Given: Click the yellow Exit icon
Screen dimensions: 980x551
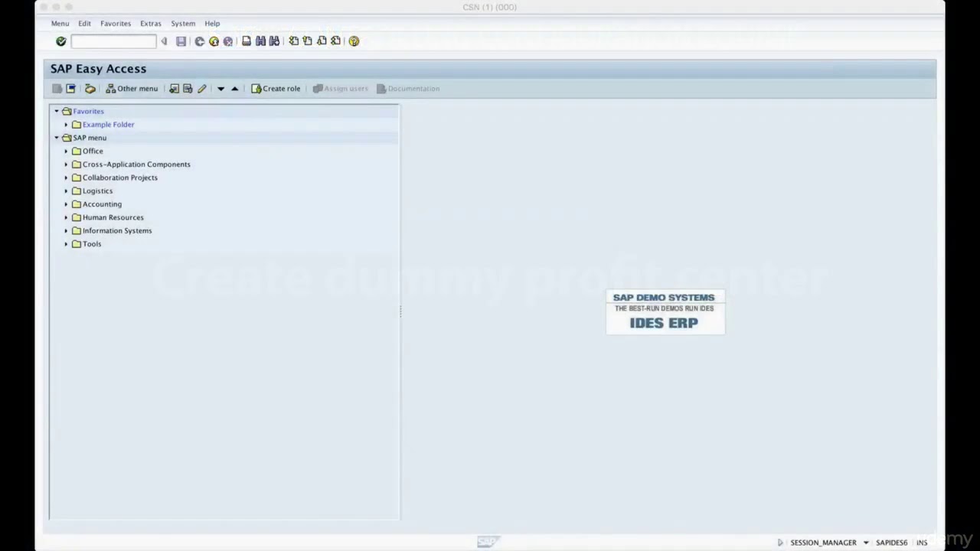Looking at the screenshot, I should (214, 41).
